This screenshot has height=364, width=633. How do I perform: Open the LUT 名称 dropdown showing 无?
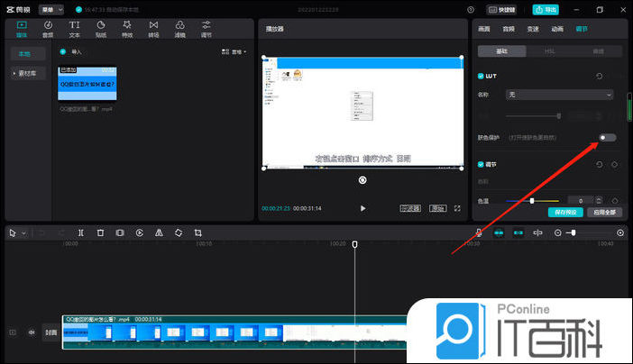[559, 95]
